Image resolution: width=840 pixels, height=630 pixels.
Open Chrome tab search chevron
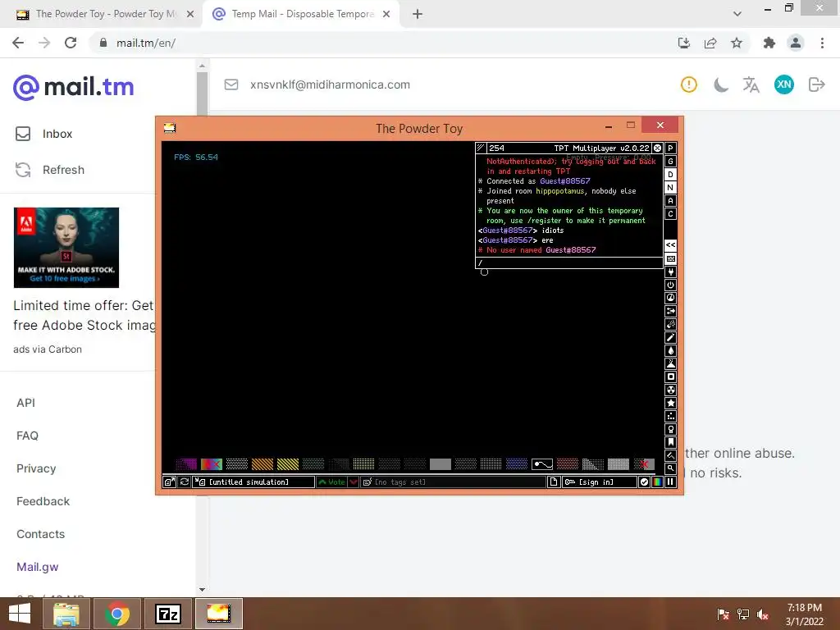point(737,14)
